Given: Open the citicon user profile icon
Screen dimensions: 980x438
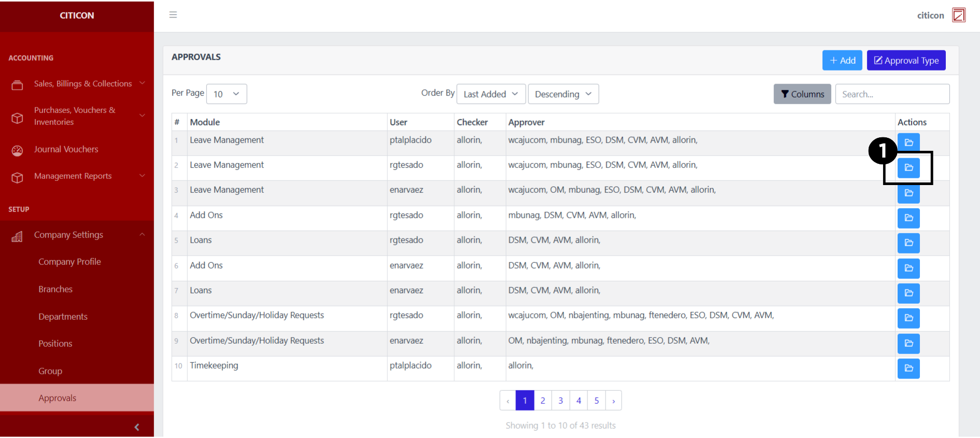Looking at the screenshot, I should coord(958,16).
